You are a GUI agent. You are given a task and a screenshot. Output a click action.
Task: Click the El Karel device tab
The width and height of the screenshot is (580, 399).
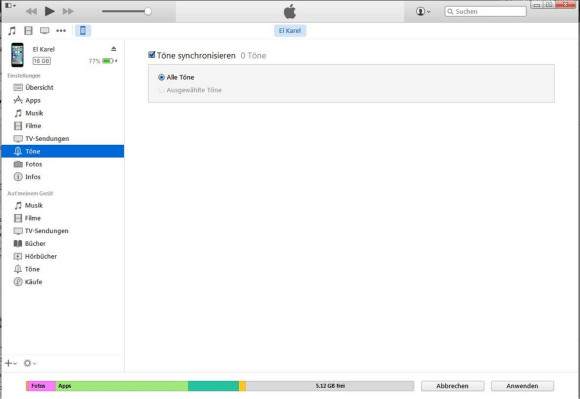click(290, 31)
